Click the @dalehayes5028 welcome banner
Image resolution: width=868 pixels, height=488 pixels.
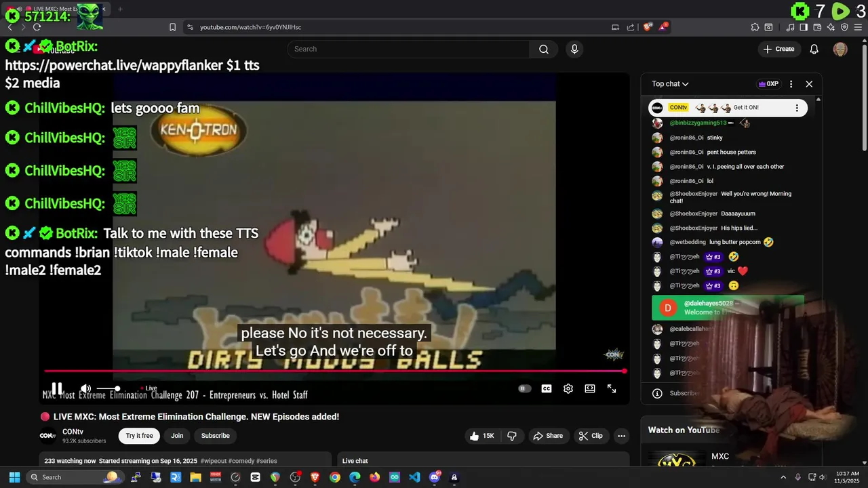tap(728, 308)
